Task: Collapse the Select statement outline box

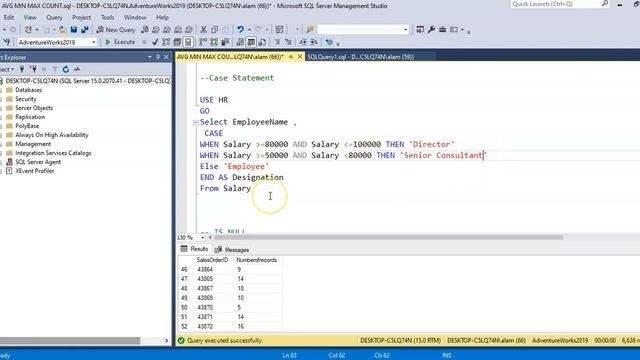Action: 196,122
